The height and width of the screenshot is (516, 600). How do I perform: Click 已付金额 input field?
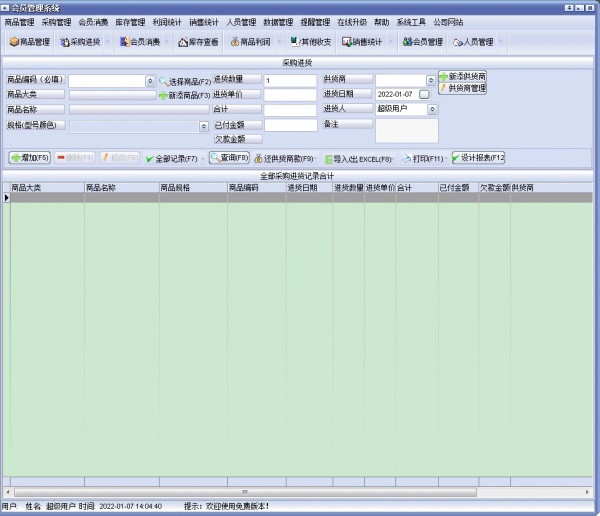(x=291, y=125)
